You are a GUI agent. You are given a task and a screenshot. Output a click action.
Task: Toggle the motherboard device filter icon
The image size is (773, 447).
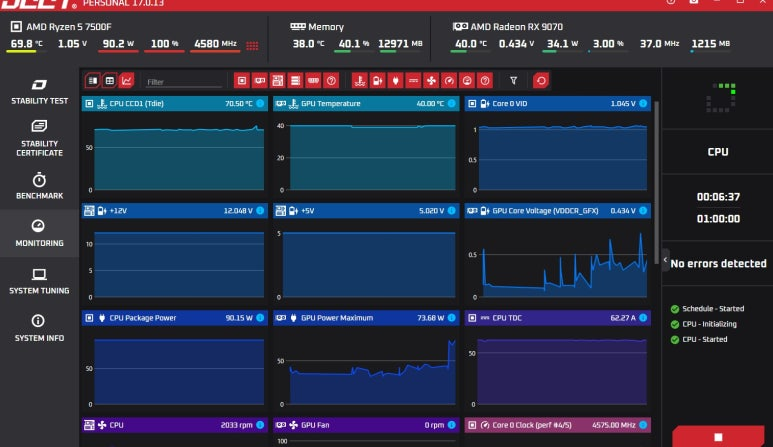(x=278, y=81)
